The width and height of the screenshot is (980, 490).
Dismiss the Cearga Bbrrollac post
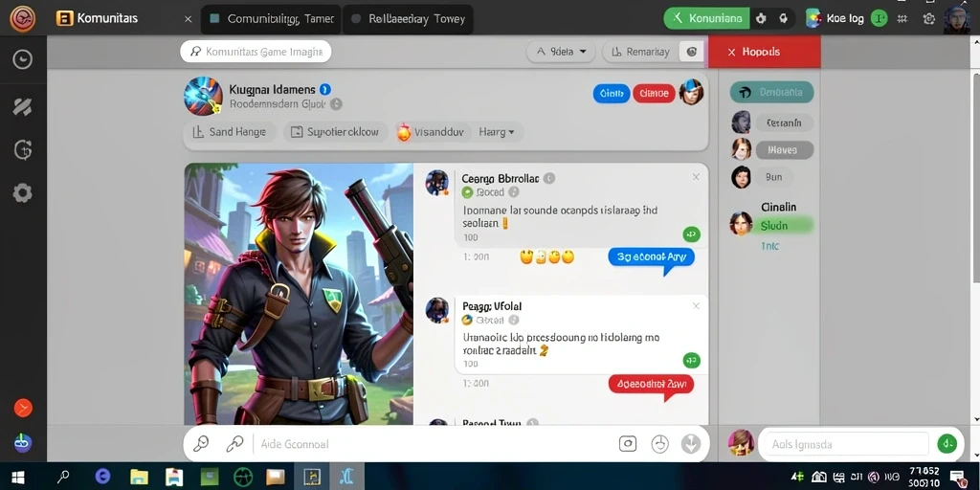click(696, 177)
